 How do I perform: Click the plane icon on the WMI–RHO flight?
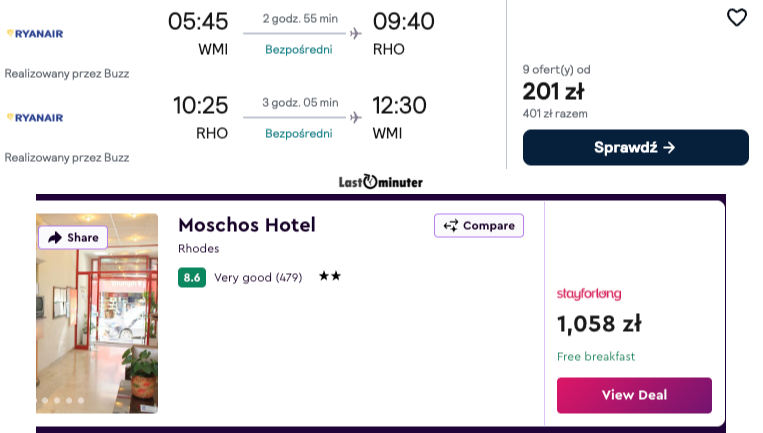click(355, 33)
